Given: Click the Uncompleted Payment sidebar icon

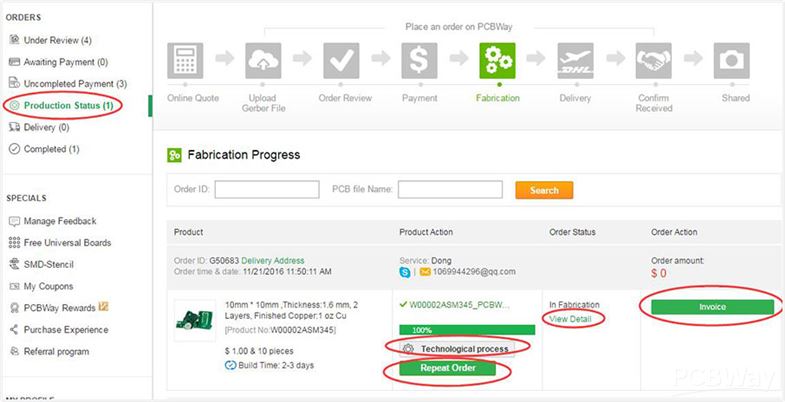Looking at the screenshot, I should (15, 83).
